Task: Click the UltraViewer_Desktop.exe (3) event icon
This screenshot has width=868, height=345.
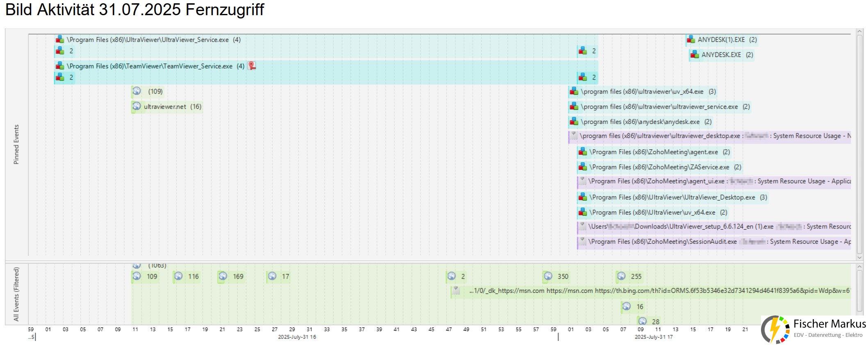Action: (x=583, y=197)
